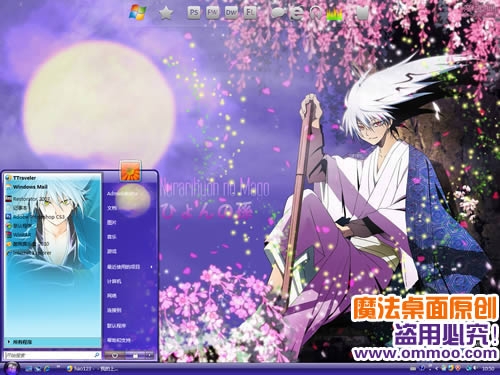Open Computer (计算机) in Start menu

click(x=114, y=281)
